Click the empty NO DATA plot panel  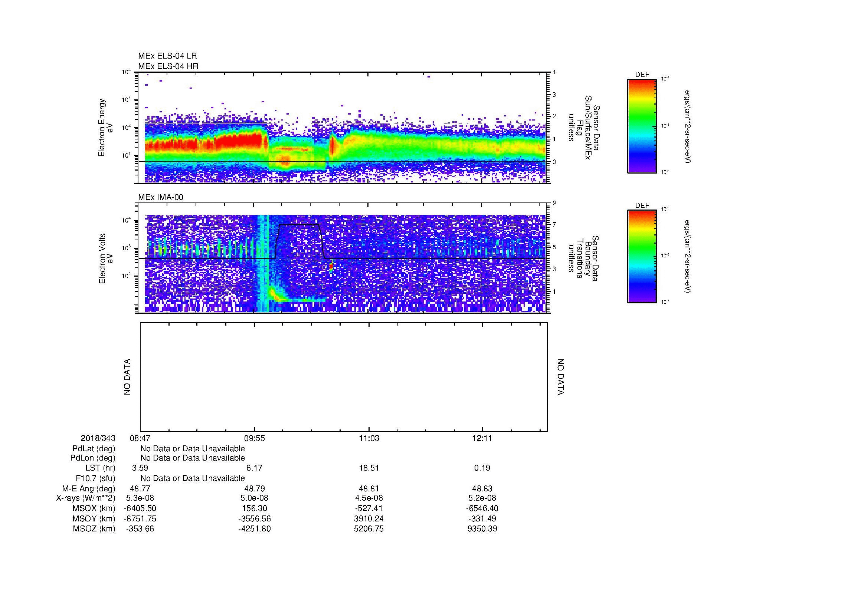coord(344,377)
